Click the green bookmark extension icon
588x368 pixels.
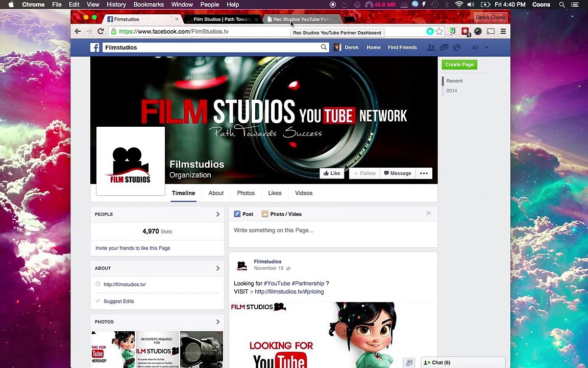pyautogui.click(x=452, y=32)
